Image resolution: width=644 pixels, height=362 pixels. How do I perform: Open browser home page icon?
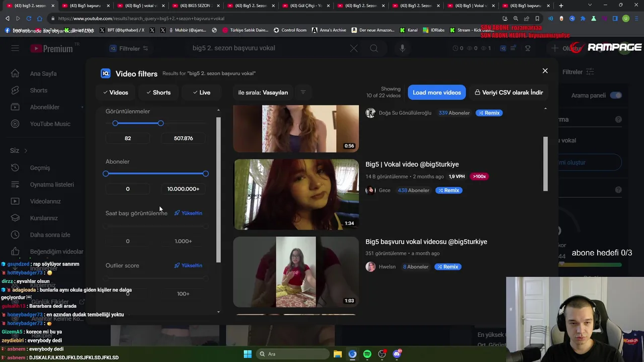[39, 19]
